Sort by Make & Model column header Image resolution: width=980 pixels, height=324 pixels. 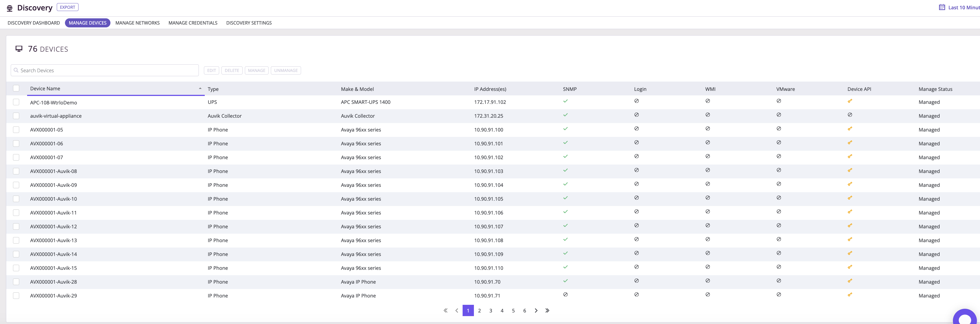(357, 89)
